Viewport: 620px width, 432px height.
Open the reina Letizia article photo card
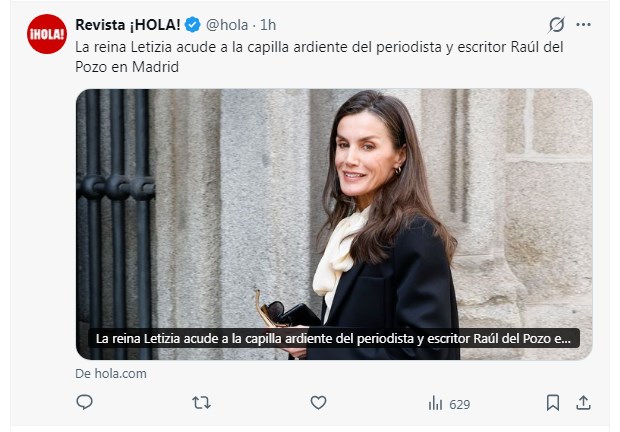tap(334, 224)
